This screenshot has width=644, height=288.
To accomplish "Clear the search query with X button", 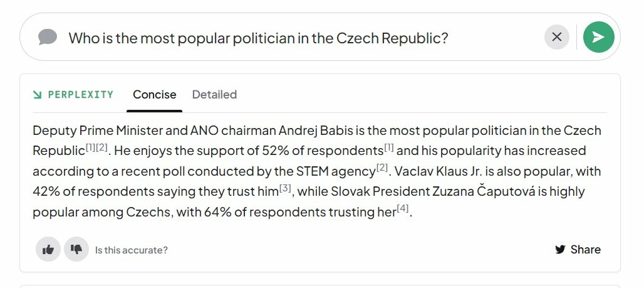I will 556,37.
